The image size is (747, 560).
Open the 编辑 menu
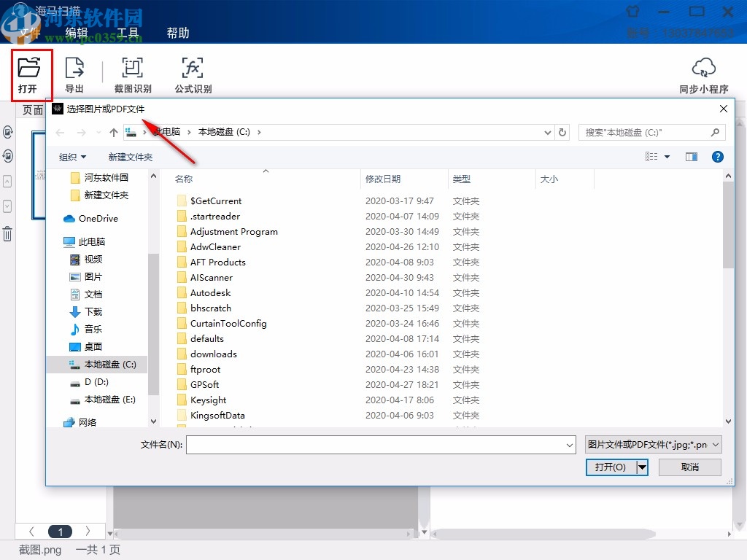[77, 32]
